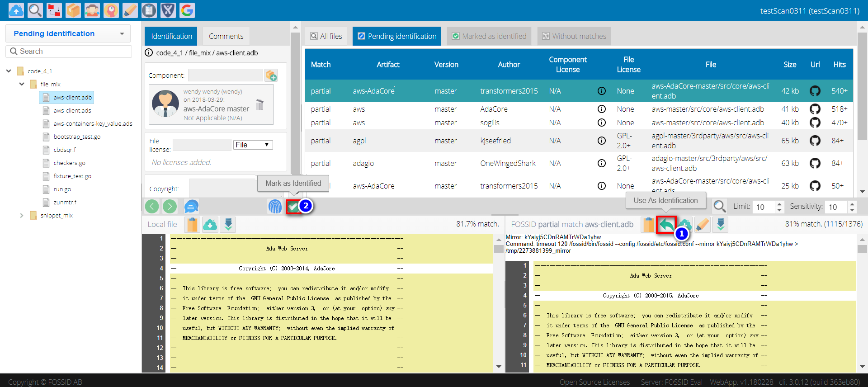Show license info for kjseefried agpl row
The height and width of the screenshot is (387, 868).
pos(602,141)
